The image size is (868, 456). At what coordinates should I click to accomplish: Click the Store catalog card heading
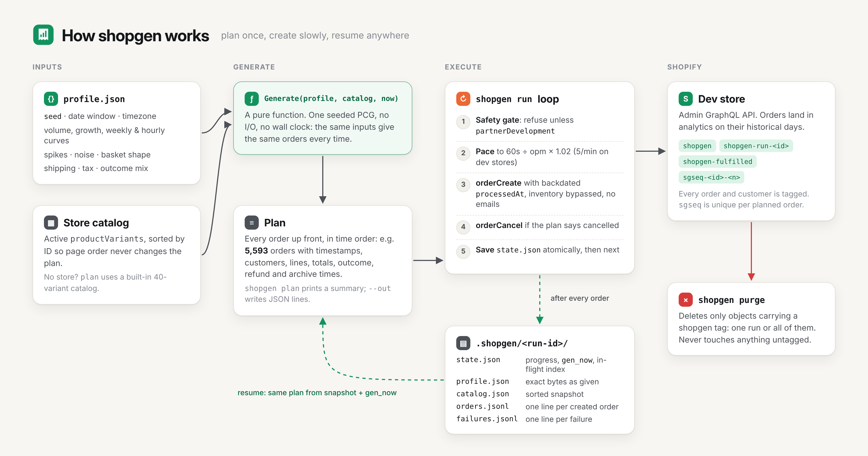pyautogui.click(x=96, y=223)
